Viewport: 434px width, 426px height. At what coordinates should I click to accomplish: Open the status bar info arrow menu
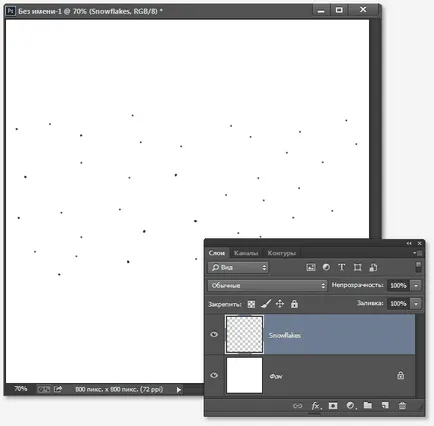(x=179, y=390)
